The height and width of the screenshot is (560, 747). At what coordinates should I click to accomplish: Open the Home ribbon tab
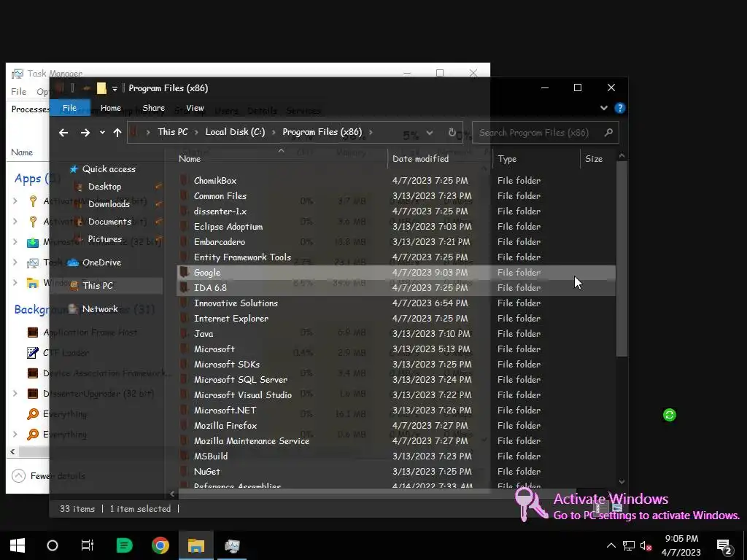[111, 108]
